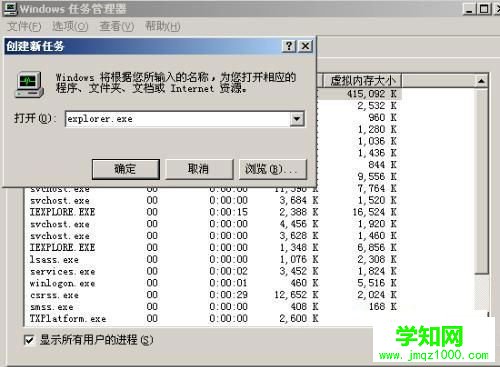The height and width of the screenshot is (367, 500).
Task: Select the lsass.exe process row
Action: (213, 259)
